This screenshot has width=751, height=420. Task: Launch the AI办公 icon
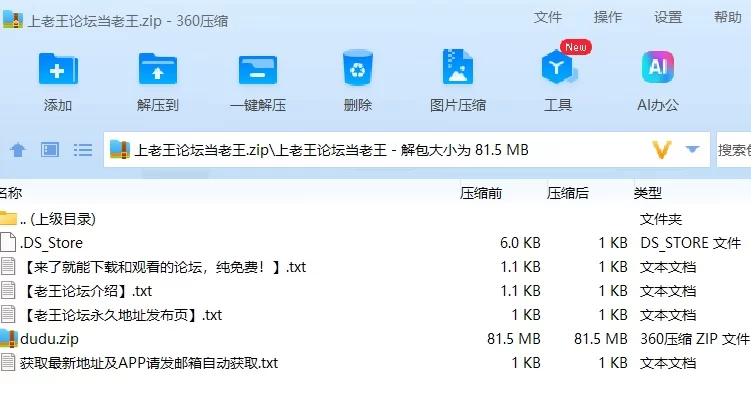coord(658,67)
